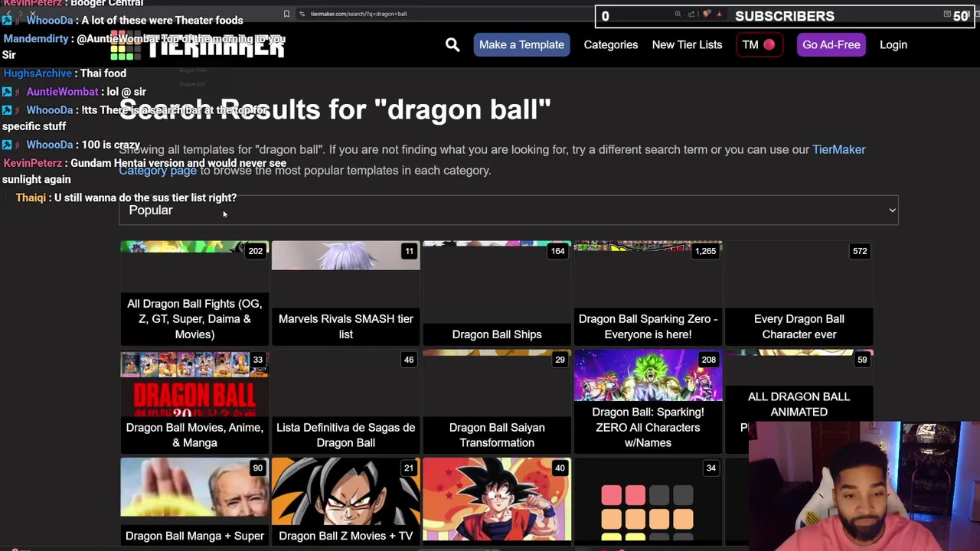Open Lista Definitiva de Sagas template
980x551 pixels.
click(346, 402)
